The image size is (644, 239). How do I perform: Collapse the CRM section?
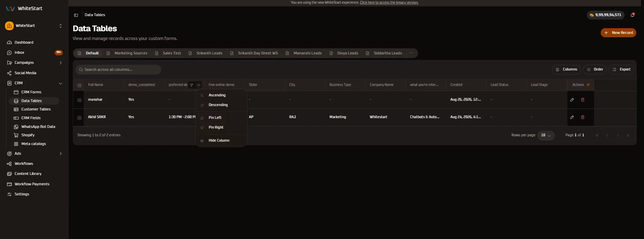61,83
